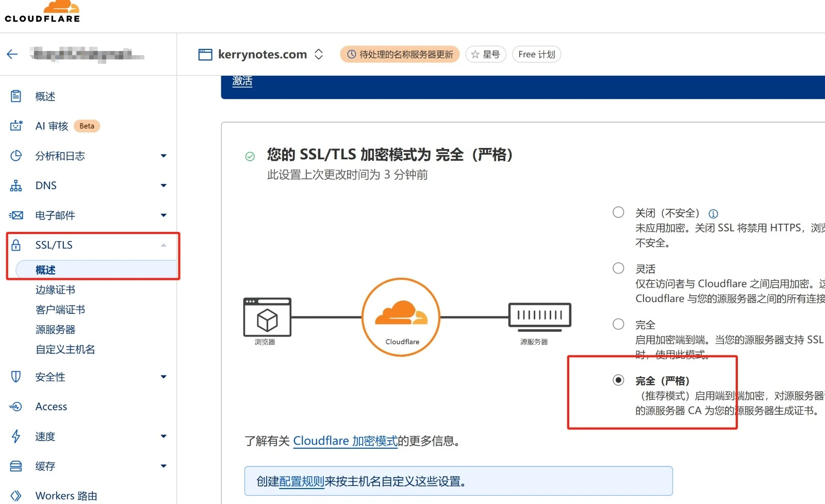The height and width of the screenshot is (504, 825).
Task: Open 客户端证书 submenu item
Action: pyautogui.click(x=60, y=309)
